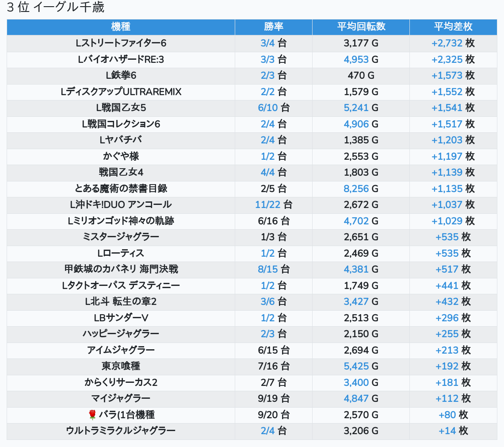Select the win rate 6/16 台
The width and height of the screenshot is (504, 447).
[274, 221]
